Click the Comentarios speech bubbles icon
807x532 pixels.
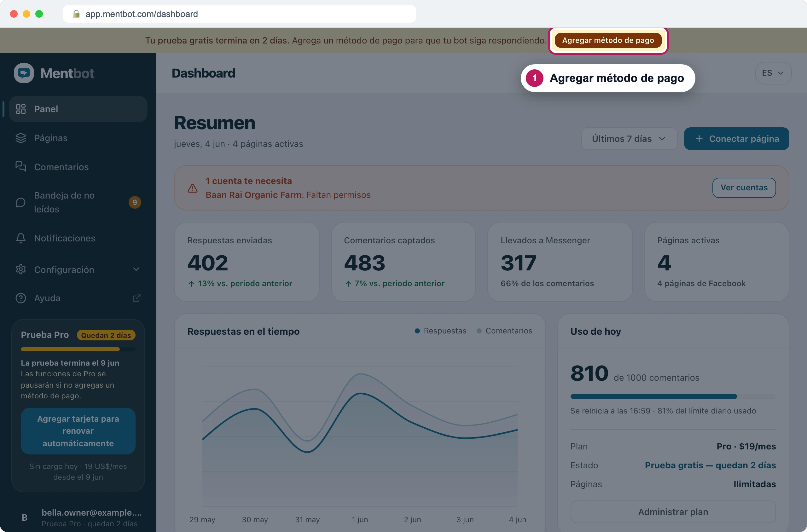(21, 167)
